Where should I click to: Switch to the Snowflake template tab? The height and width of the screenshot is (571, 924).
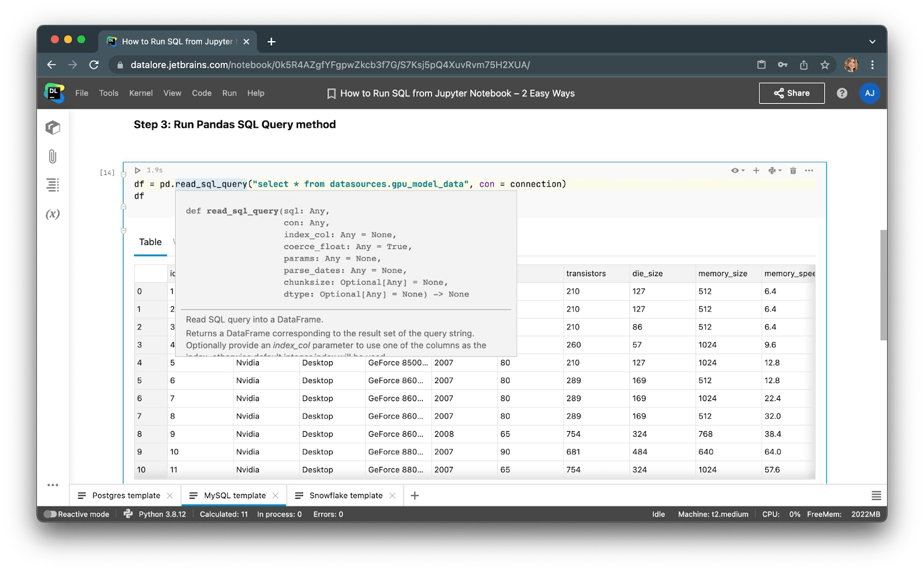pos(345,495)
